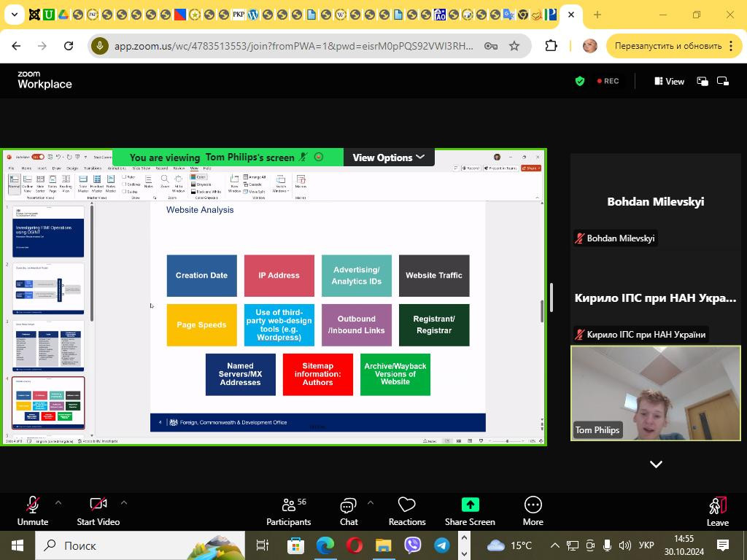Viewport: 747px width, 560px height.
Task: Click the divider handle beside the shared screen
Action: [551, 297]
